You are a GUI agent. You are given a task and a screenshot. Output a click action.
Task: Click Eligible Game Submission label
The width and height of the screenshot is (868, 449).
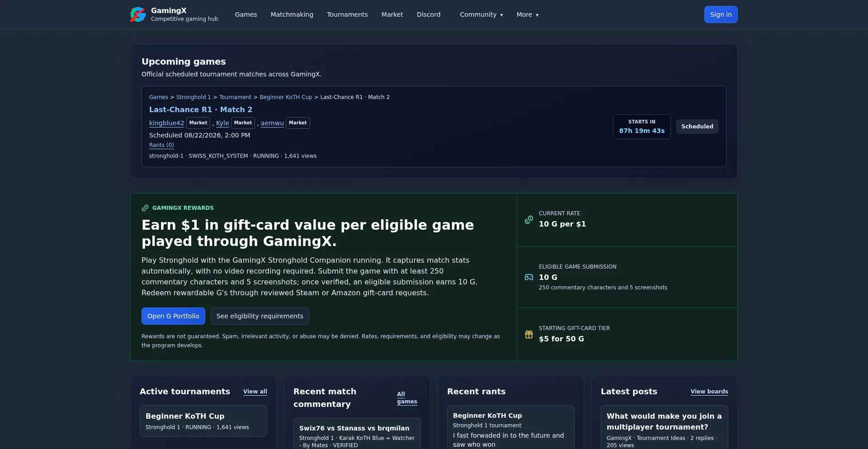click(x=578, y=267)
